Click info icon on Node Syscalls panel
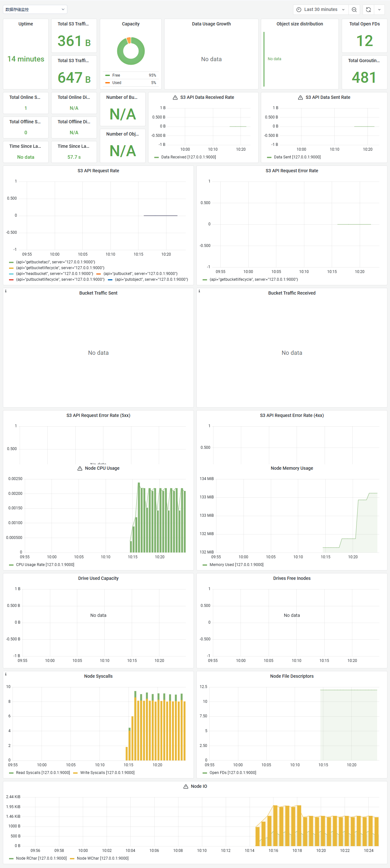 coord(6,674)
